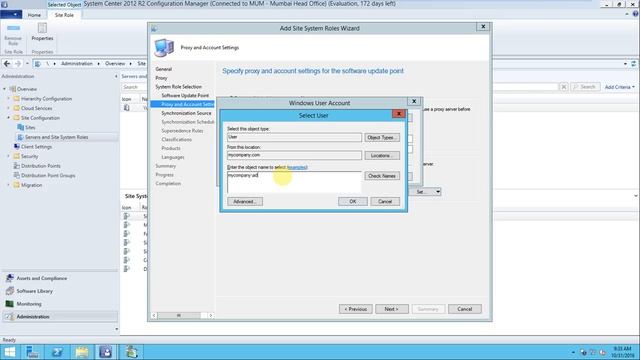The image size is (640, 360).
Task: Expand the Hierarchy Configuration node
Action: (x=8, y=99)
